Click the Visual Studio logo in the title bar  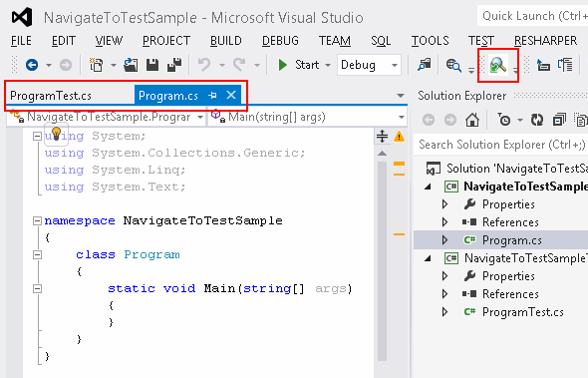pos(22,17)
